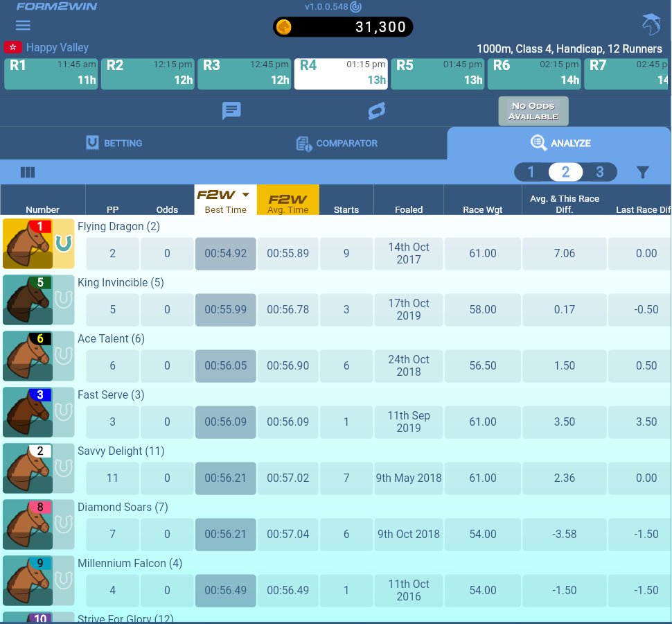Select analysis page 1
This screenshot has width=672, height=624.
tap(531, 172)
